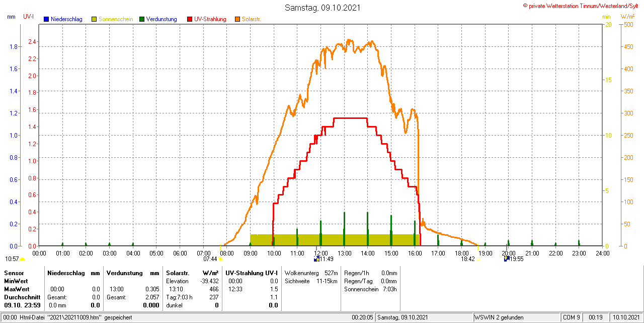This screenshot has width=644, height=323.
Task: Click the moon icon next to 11:49
Action: point(316,259)
